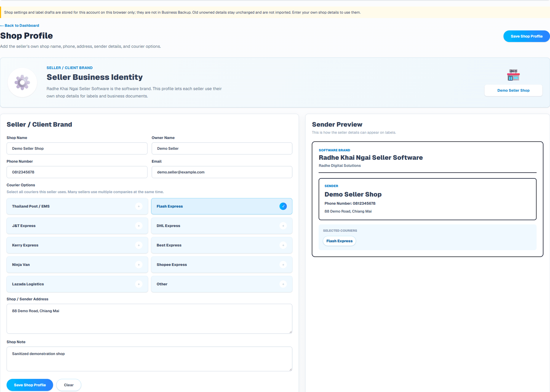Click 'Radhe Digital Solutions' text
Screen dimensions: 550x392
tap(340, 166)
